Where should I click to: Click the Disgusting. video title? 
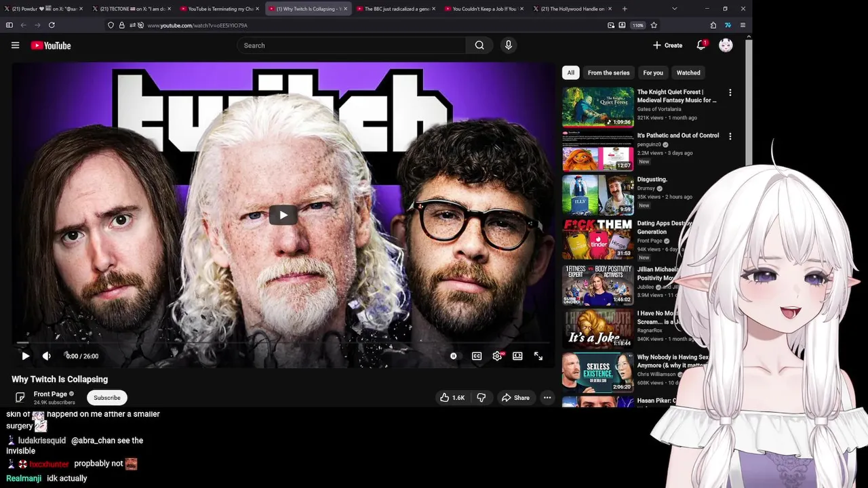652,180
